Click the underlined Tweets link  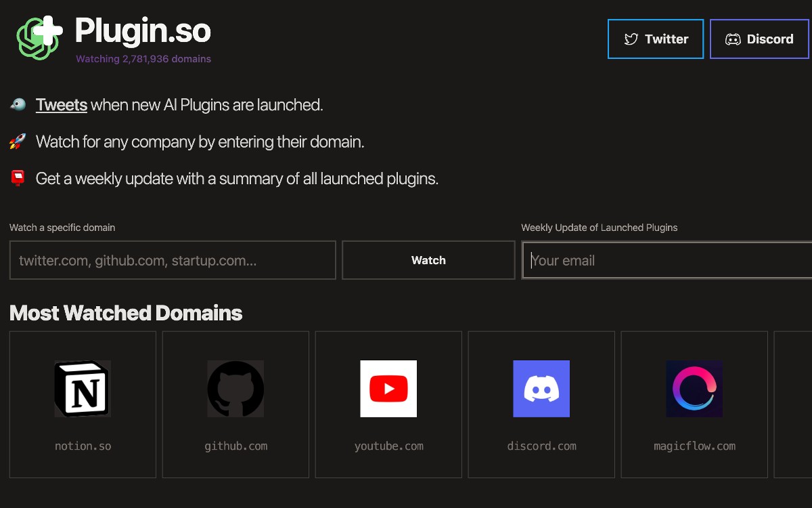tap(62, 105)
